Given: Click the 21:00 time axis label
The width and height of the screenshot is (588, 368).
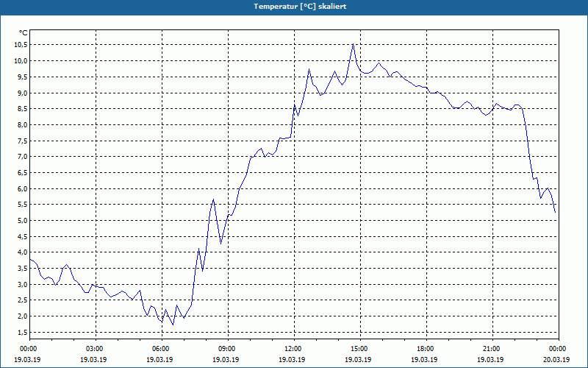Looking at the screenshot, I should click(492, 349).
